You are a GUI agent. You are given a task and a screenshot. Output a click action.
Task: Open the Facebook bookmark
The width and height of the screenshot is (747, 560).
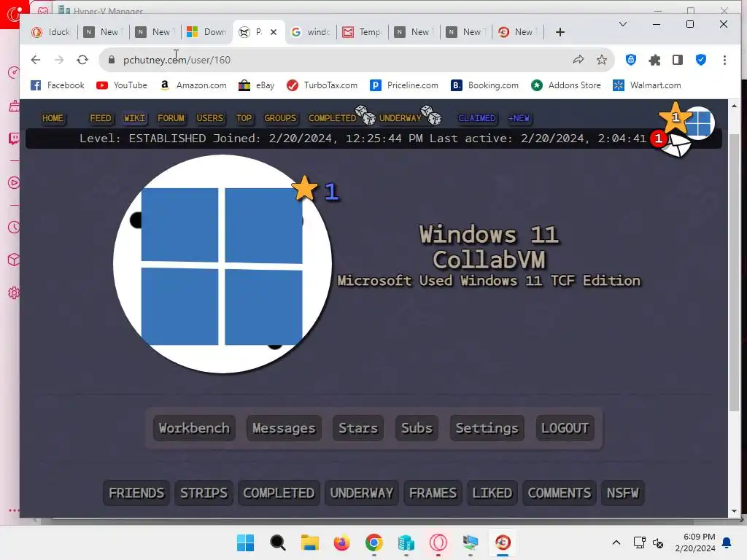(x=57, y=85)
